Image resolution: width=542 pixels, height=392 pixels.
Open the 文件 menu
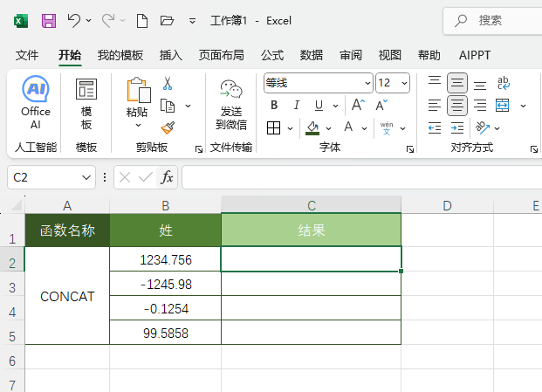click(27, 55)
